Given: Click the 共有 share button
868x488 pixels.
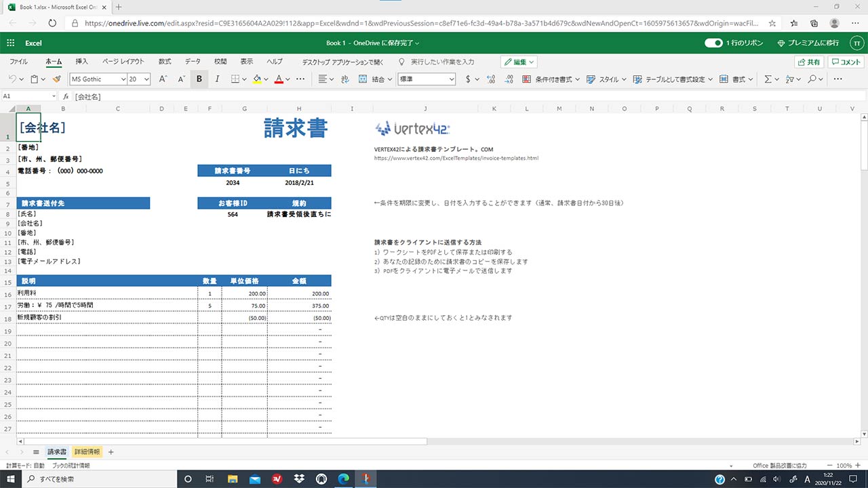Looking at the screenshot, I should (809, 62).
